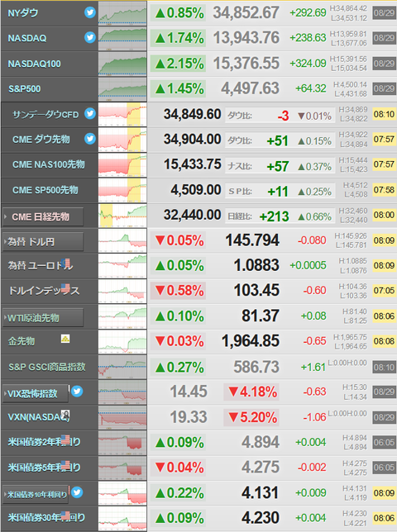
Task: Expand the 米国債券10年利回り button
Action: point(36,495)
